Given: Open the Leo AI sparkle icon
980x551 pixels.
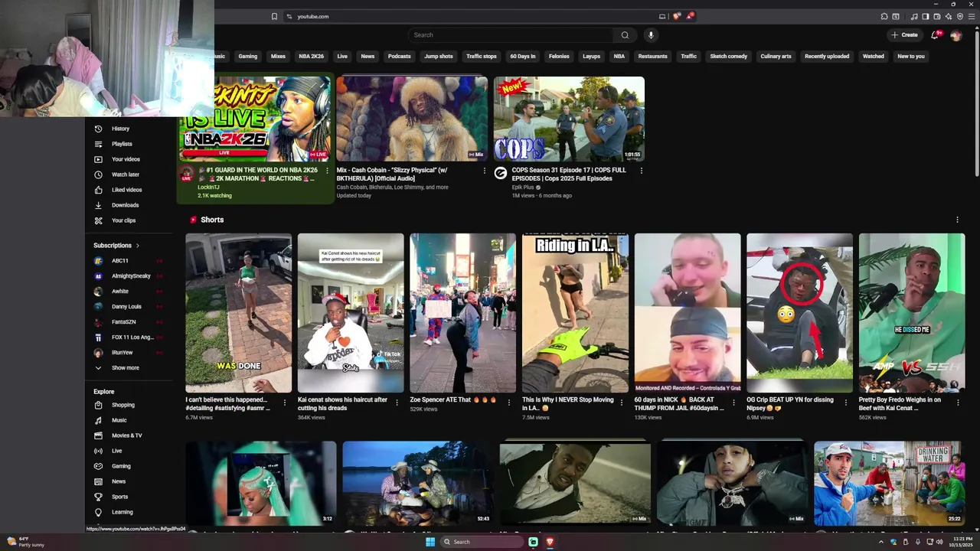Looking at the screenshot, I should (x=948, y=16).
